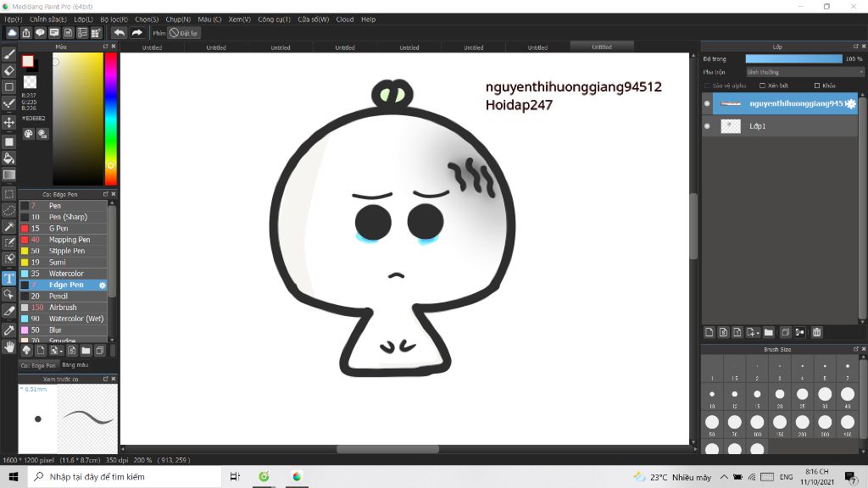
Task: Select the Bucket fill tool
Action: click(8, 158)
